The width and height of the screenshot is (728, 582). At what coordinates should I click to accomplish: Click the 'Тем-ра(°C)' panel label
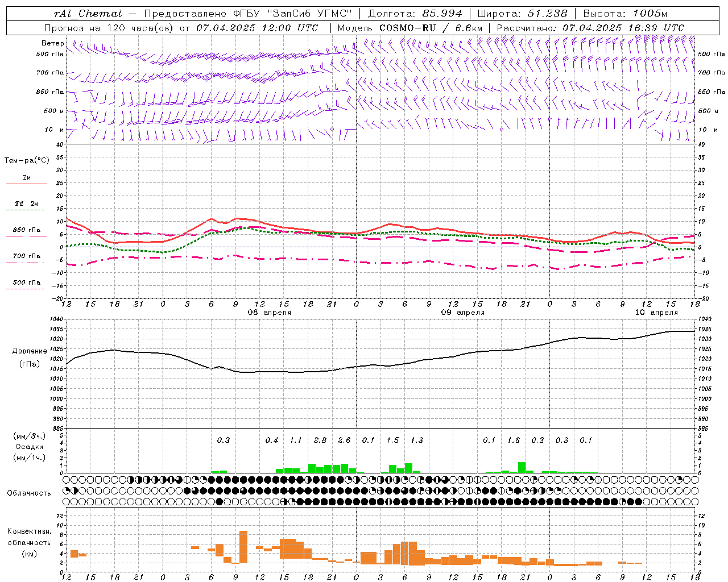tap(27, 161)
